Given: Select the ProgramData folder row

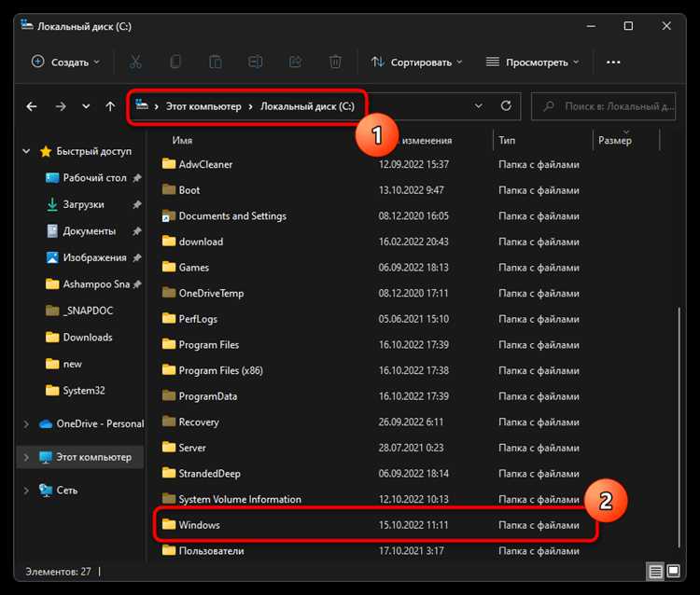Looking at the screenshot, I should 374,396.
